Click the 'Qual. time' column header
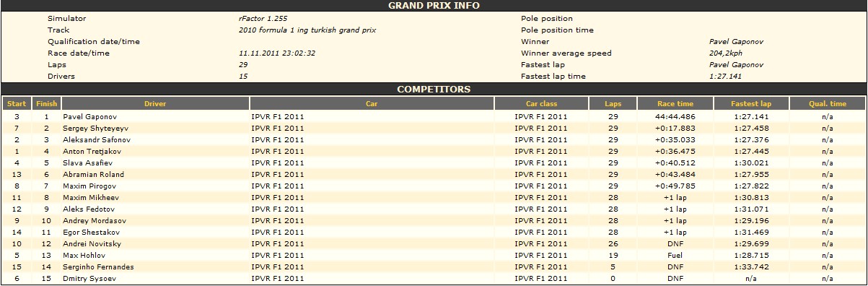The image size is (868, 286). (x=827, y=104)
